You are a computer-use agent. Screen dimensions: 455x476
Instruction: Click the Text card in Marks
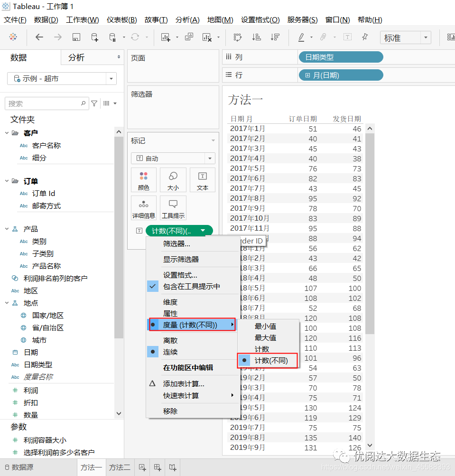tap(203, 180)
